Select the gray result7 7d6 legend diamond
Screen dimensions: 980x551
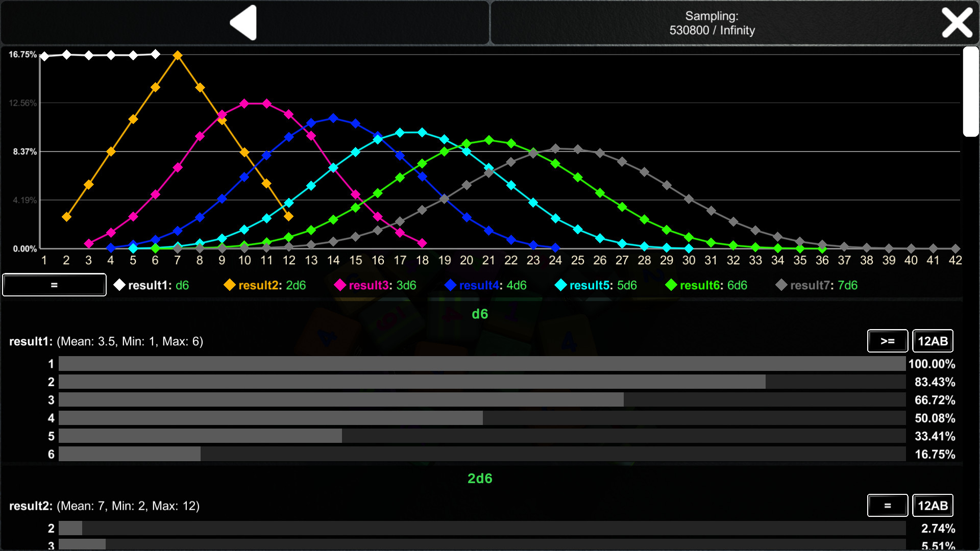781,285
